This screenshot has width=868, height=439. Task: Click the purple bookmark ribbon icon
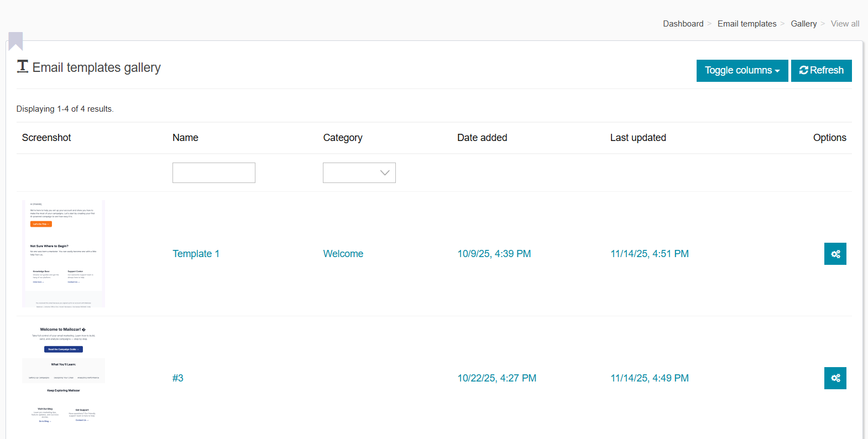(x=15, y=41)
